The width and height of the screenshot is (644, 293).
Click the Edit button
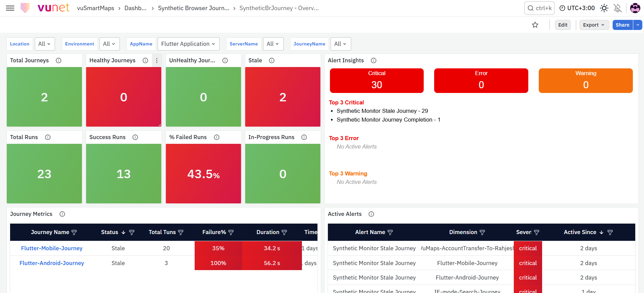tap(563, 25)
